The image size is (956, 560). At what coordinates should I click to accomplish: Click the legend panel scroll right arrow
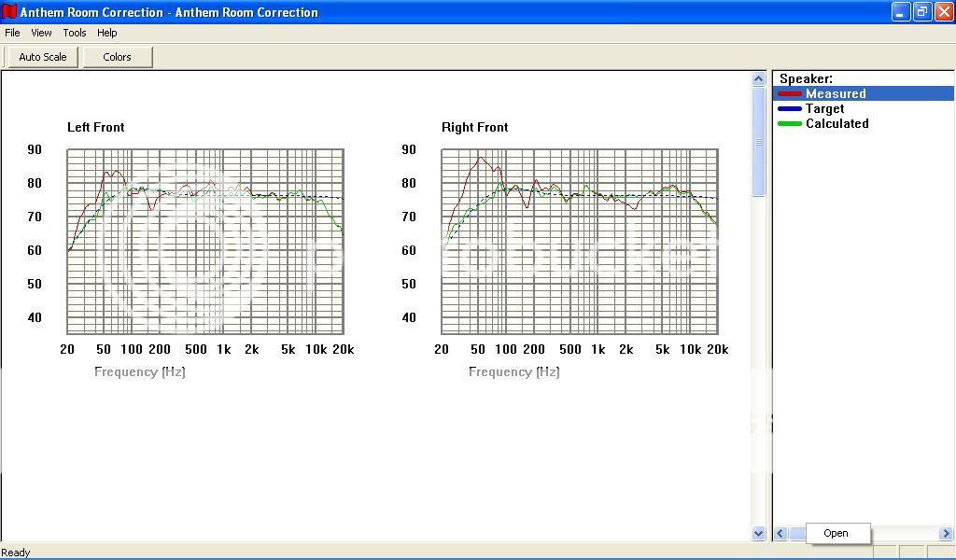pos(947,533)
